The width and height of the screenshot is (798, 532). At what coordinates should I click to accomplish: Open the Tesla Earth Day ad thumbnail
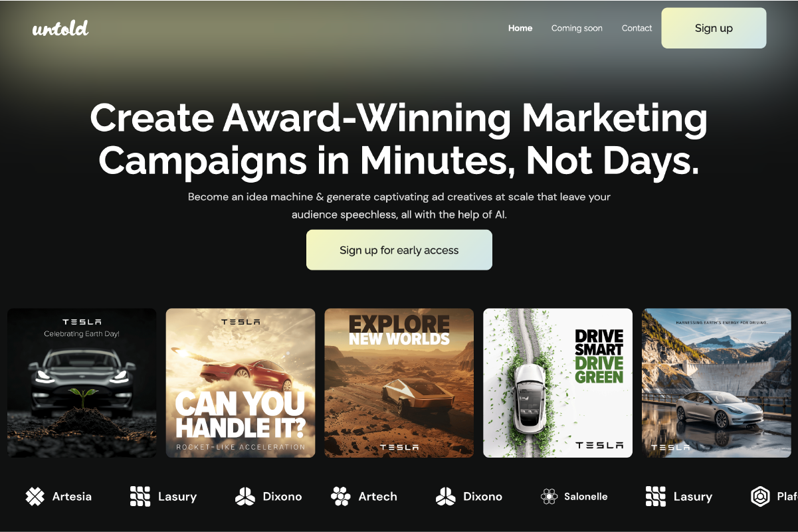(x=82, y=383)
